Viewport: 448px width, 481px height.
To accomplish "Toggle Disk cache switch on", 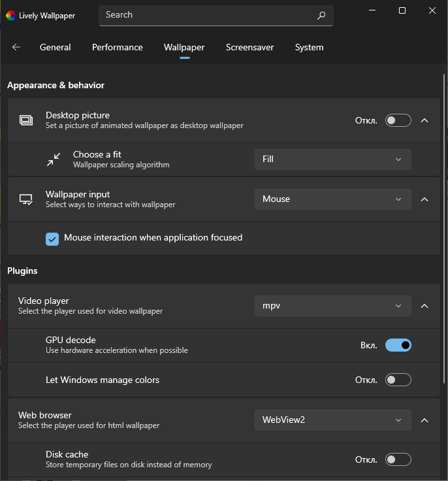I will tap(398, 459).
